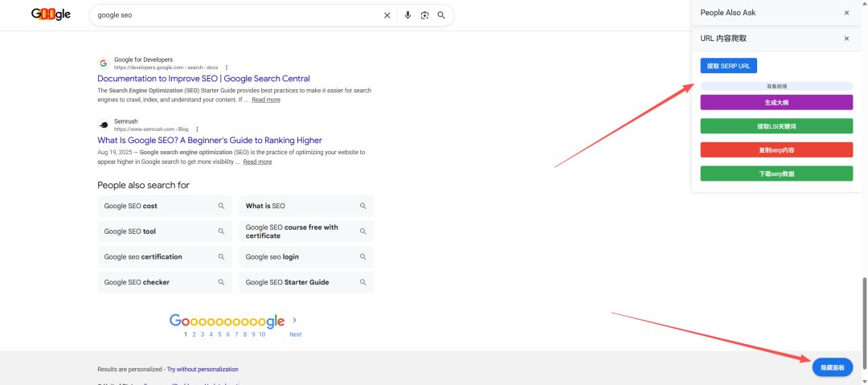Click search icon on Google SEO checker suggestion

click(222, 282)
